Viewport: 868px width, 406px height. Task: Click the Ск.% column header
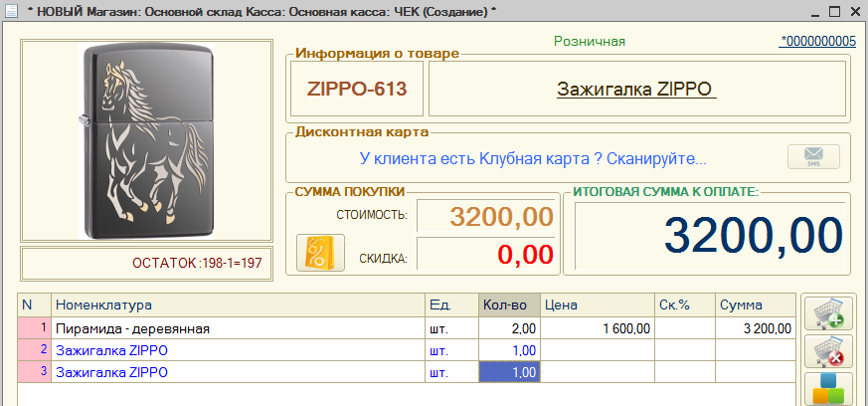(x=685, y=304)
